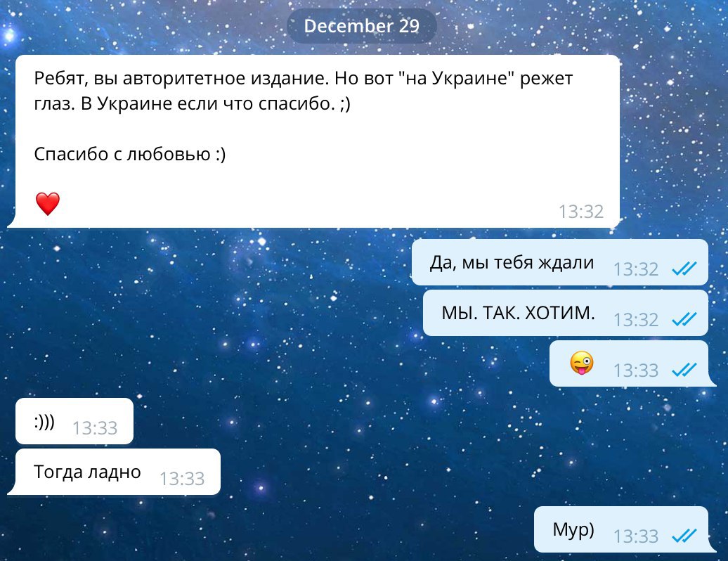Select the "МЫ. ТАК. ХОТИМ." message bubble

coord(566,313)
